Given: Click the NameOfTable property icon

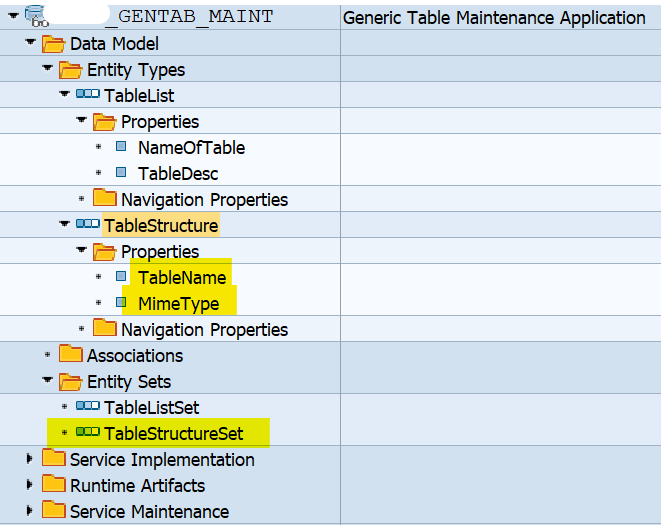Looking at the screenshot, I should [121, 147].
